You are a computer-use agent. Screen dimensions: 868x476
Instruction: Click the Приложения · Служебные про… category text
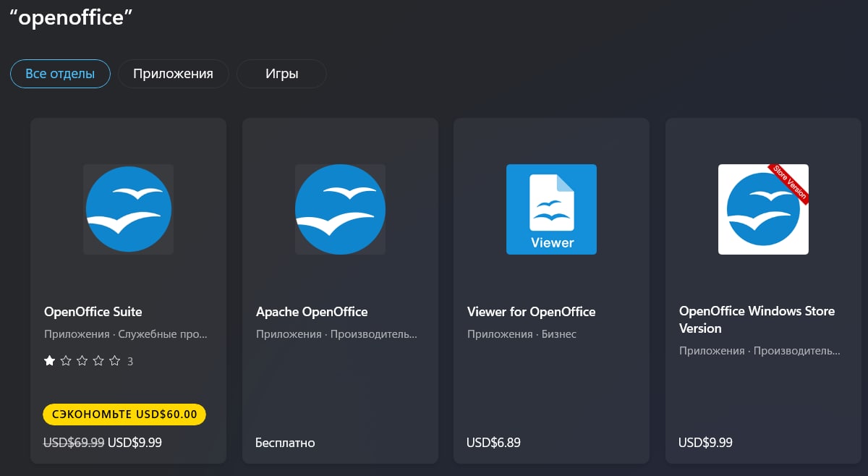tap(126, 335)
